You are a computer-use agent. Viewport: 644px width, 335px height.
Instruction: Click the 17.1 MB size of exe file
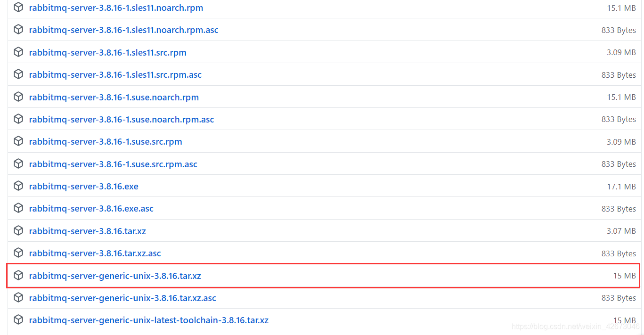point(621,187)
